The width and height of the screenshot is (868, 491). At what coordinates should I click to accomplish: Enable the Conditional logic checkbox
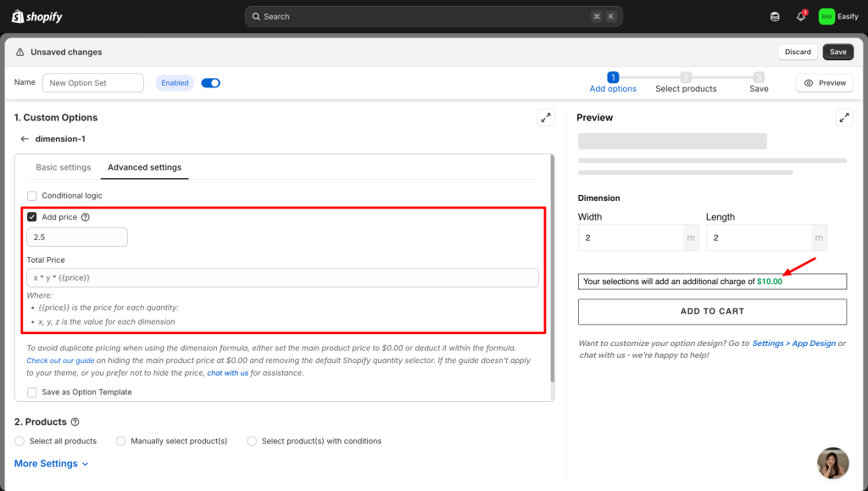(x=32, y=196)
